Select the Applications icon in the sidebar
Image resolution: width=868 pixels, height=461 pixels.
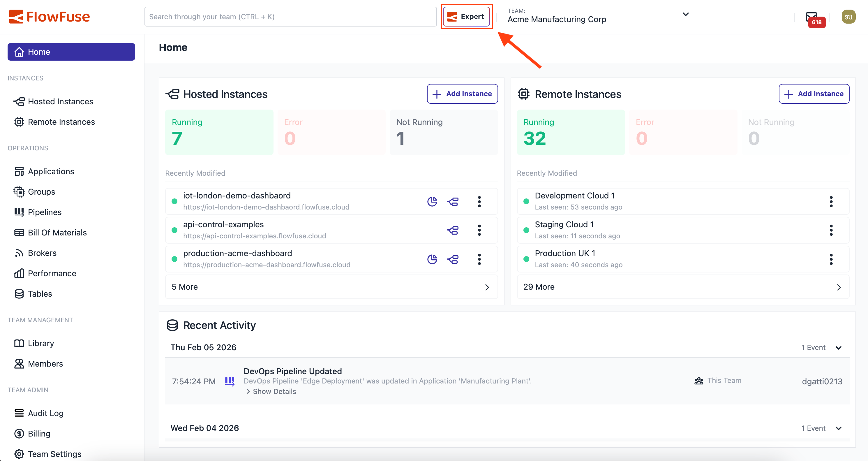[19, 171]
